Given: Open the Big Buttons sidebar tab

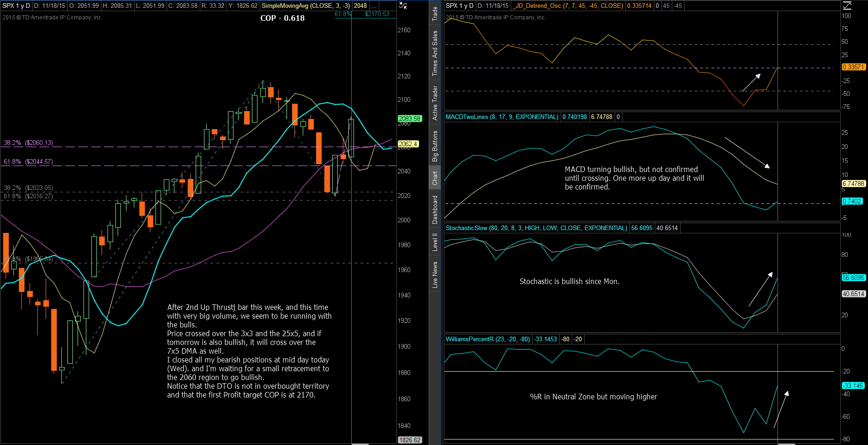Looking at the screenshot, I should point(435,146).
